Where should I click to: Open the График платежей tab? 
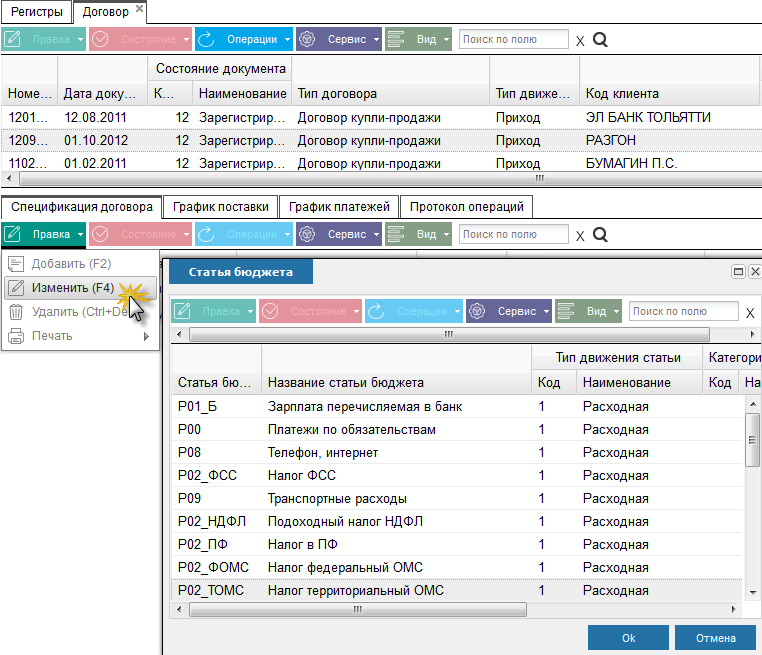point(339,207)
